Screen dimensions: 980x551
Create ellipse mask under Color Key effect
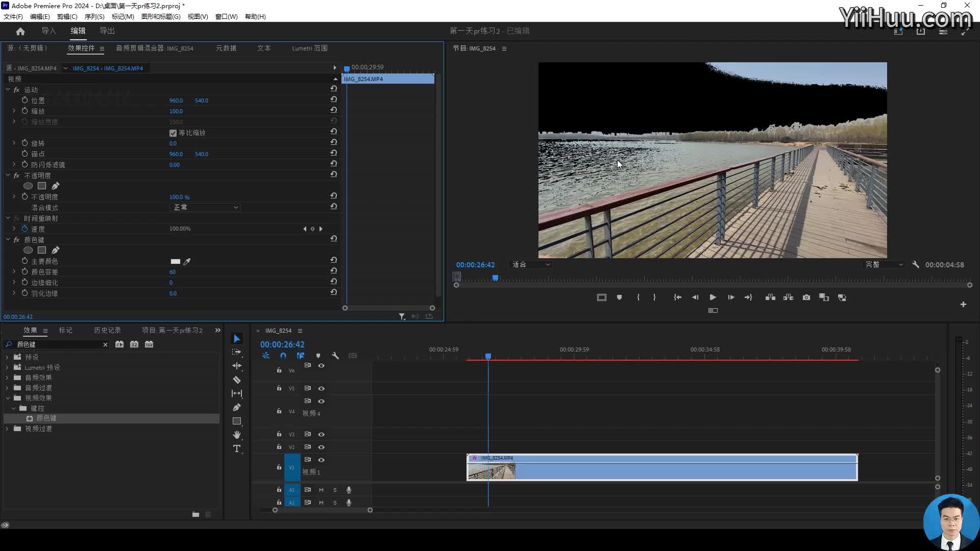pos(28,250)
